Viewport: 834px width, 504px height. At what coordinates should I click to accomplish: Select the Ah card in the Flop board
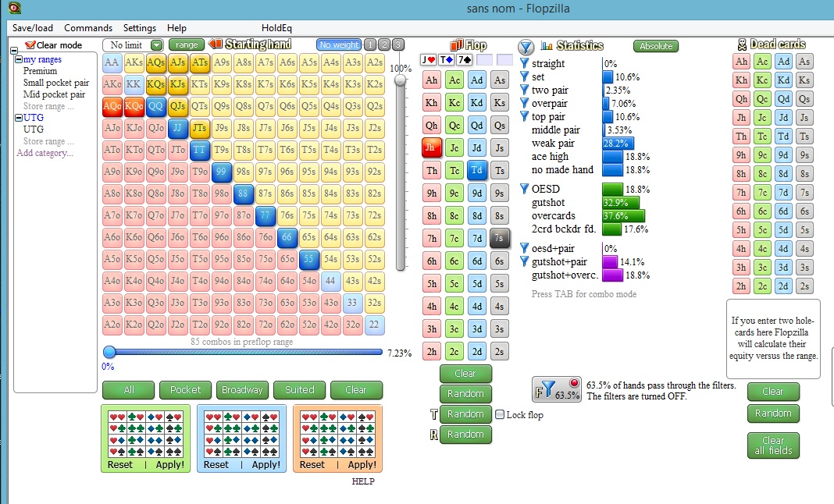point(431,80)
